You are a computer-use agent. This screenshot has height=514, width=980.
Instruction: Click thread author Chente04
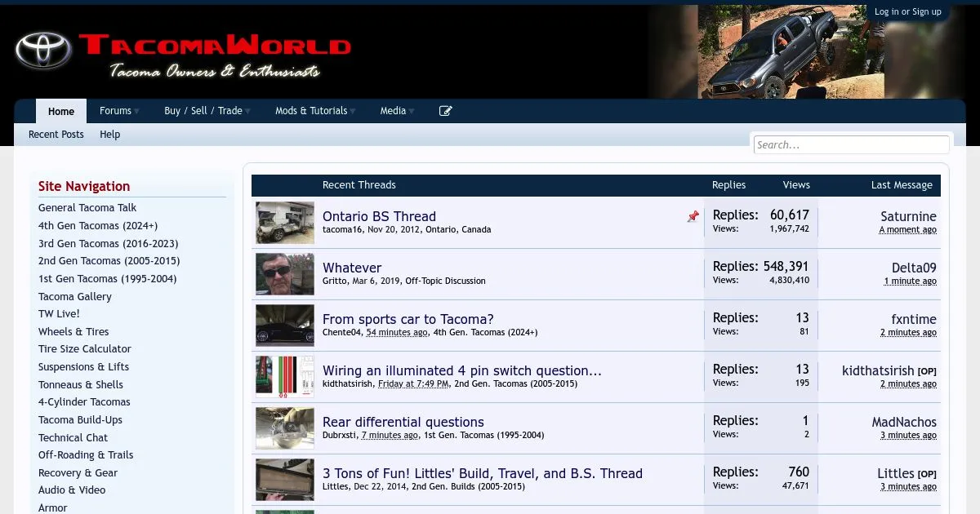point(341,332)
